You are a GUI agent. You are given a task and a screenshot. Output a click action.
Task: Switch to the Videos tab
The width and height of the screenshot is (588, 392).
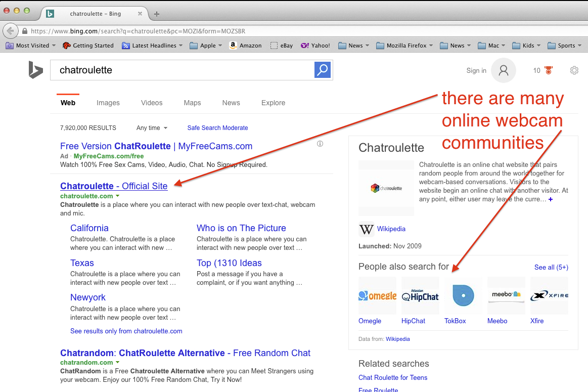click(152, 103)
